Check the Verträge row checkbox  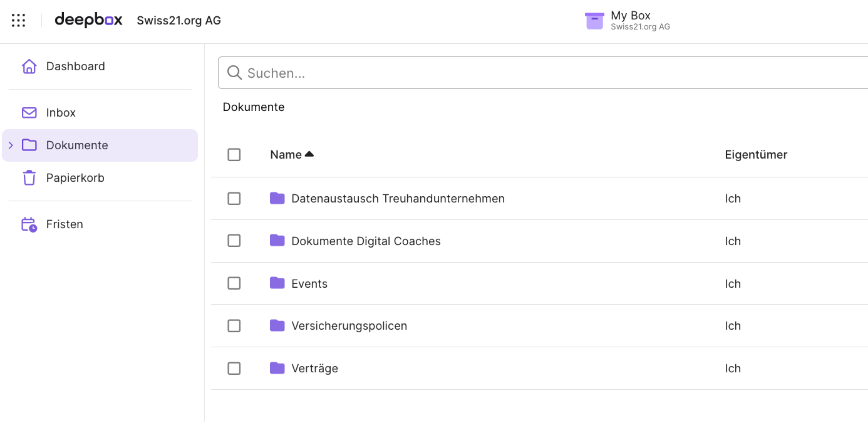(234, 368)
